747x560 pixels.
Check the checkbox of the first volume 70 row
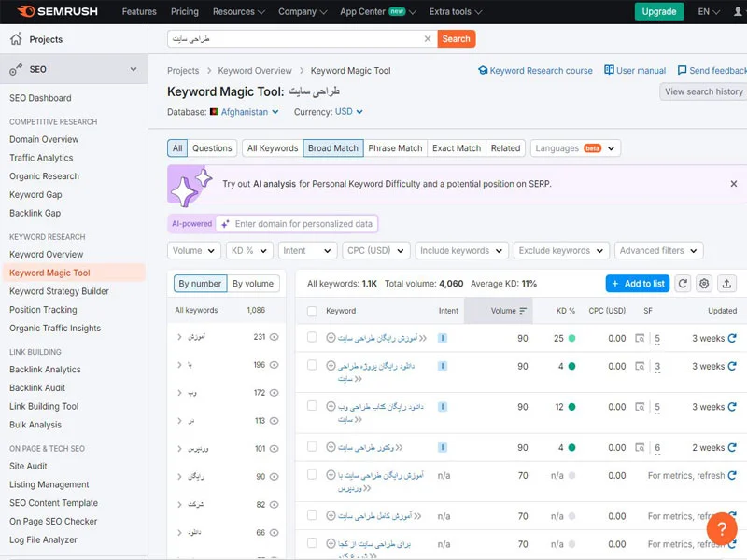coord(312,474)
